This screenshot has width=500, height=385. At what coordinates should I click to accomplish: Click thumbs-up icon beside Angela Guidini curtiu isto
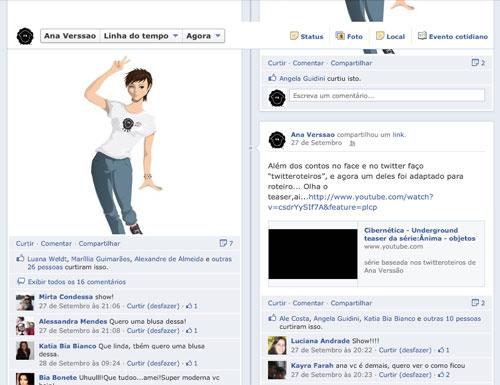pyautogui.click(x=272, y=78)
